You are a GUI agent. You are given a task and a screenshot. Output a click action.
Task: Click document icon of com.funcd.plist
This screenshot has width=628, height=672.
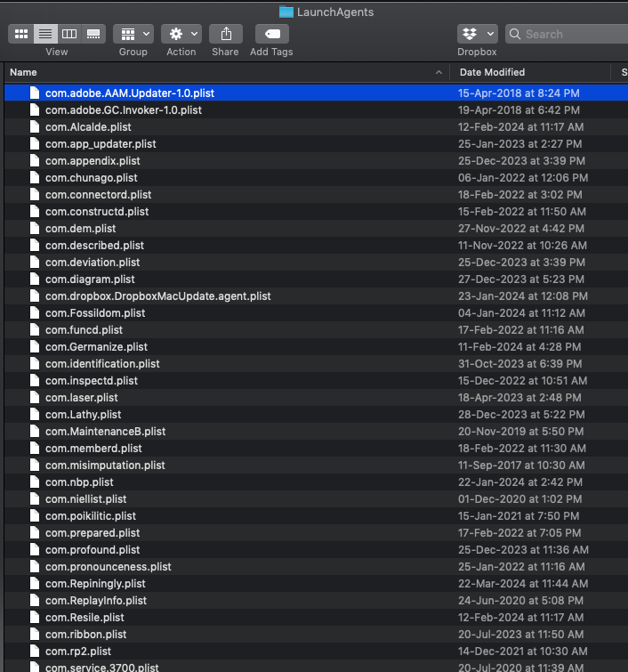coord(35,330)
